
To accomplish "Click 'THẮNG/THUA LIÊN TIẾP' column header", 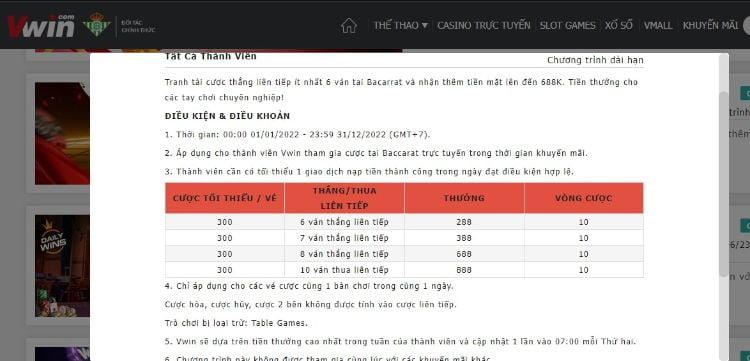I will pyautogui.click(x=344, y=198).
